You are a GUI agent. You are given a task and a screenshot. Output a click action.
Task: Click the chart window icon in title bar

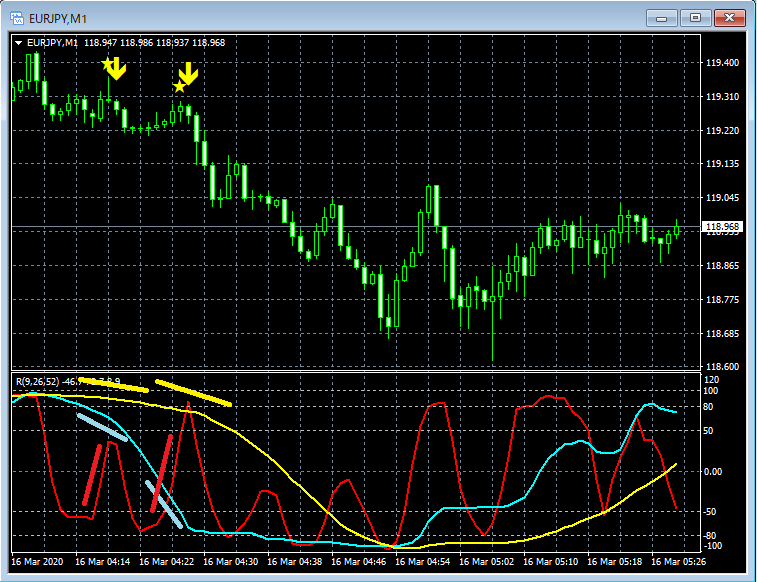tap(17, 19)
